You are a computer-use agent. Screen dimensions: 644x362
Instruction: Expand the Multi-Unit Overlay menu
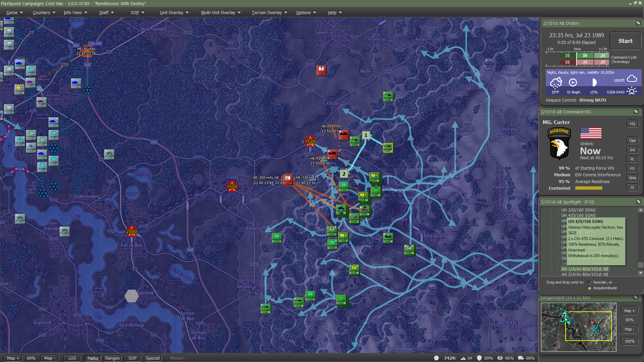click(220, 13)
